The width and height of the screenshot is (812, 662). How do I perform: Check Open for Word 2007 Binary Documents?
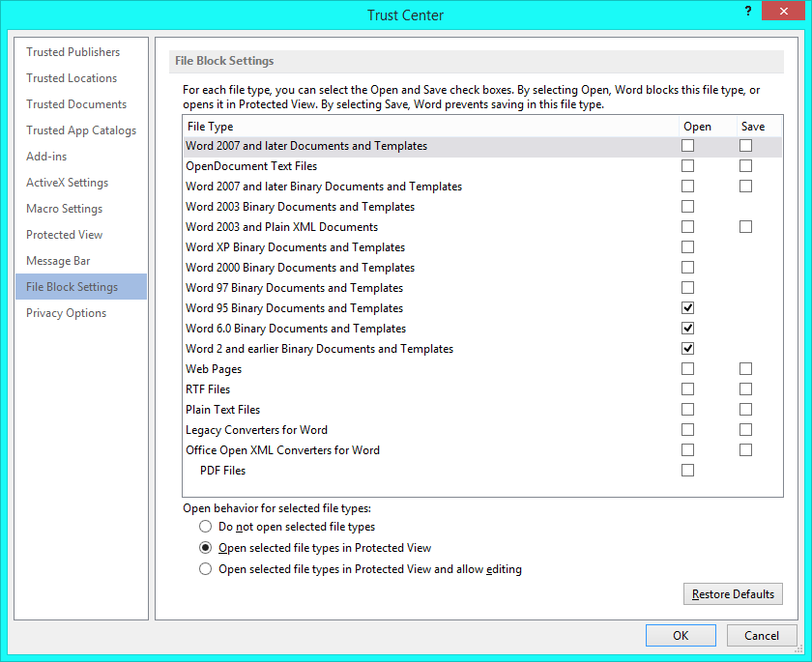point(687,187)
